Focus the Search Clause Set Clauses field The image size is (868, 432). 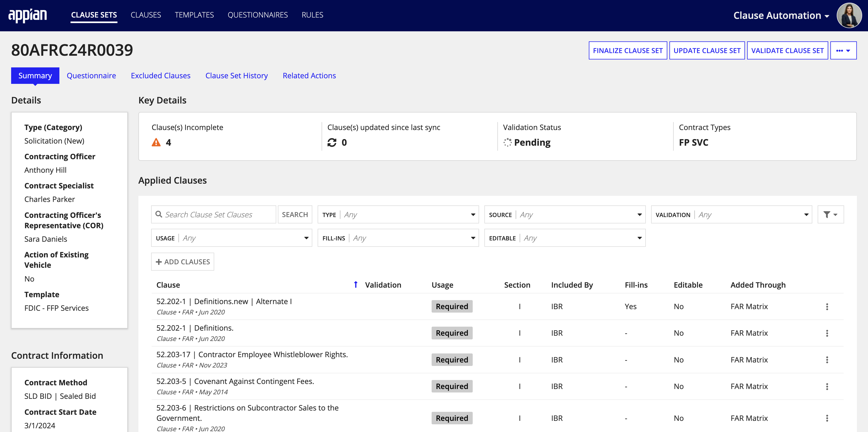214,214
